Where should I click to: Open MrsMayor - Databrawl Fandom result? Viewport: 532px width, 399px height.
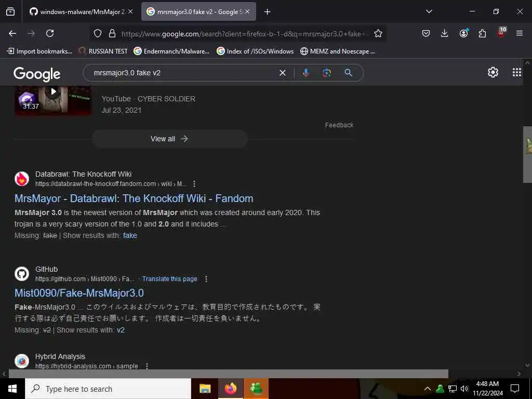click(134, 198)
